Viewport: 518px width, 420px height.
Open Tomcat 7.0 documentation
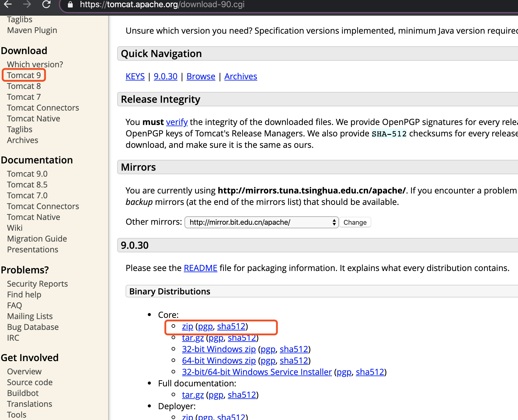pyautogui.click(x=27, y=195)
